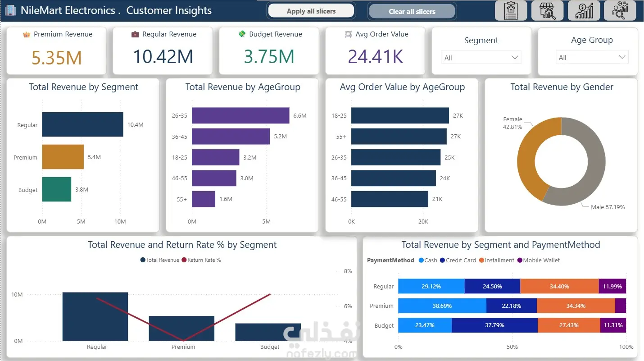
Task: Select the Regular column in Return Rate chart
Action: click(x=95, y=316)
